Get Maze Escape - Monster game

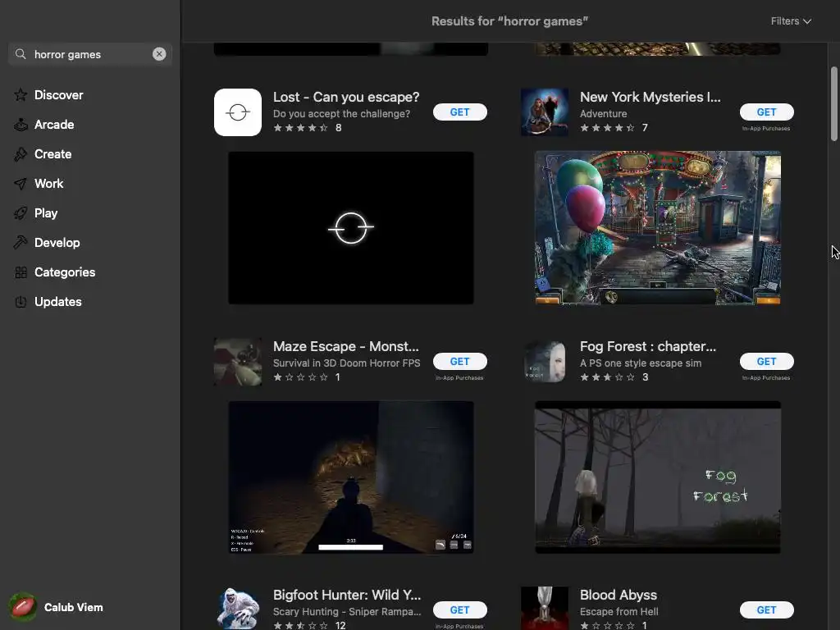tap(460, 362)
